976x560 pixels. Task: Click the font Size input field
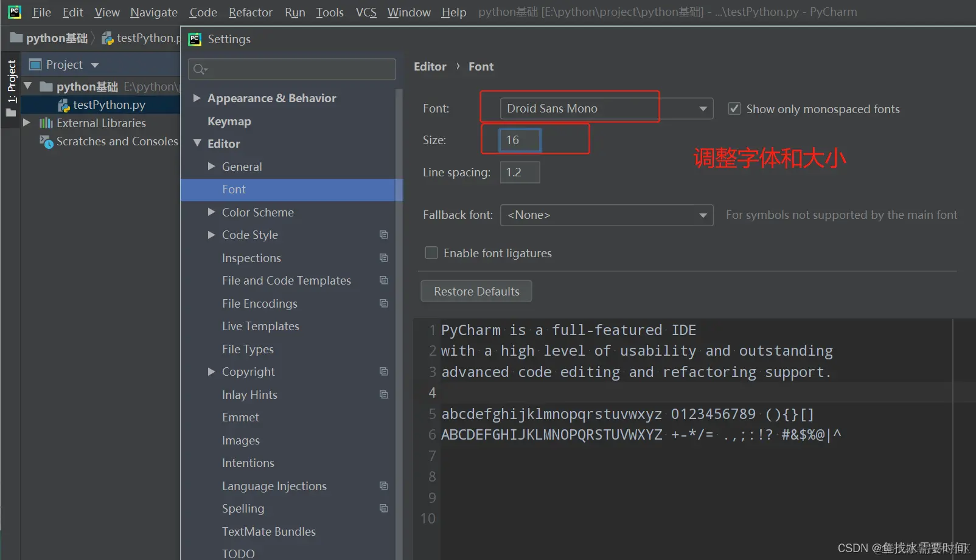520,140
